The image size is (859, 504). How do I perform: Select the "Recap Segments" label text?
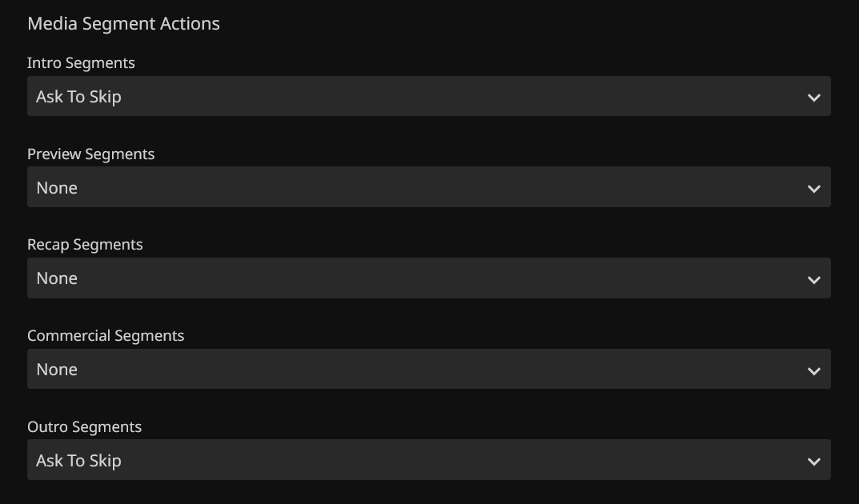pyautogui.click(x=85, y=245)
